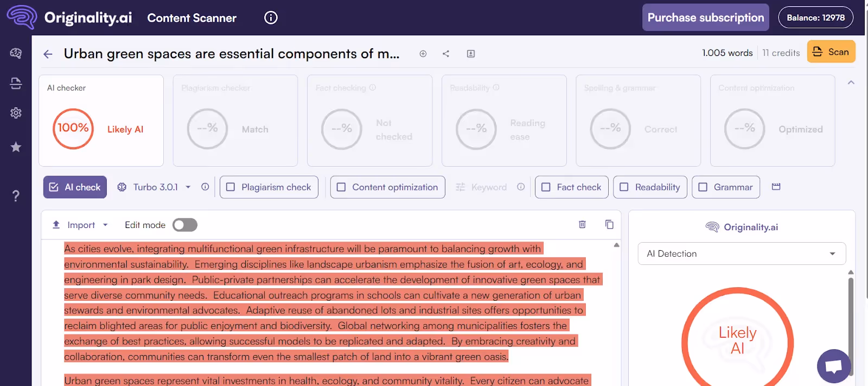Enable the Content optimization checkbox
Screen dimensions: 868x386
click(341, 187)
